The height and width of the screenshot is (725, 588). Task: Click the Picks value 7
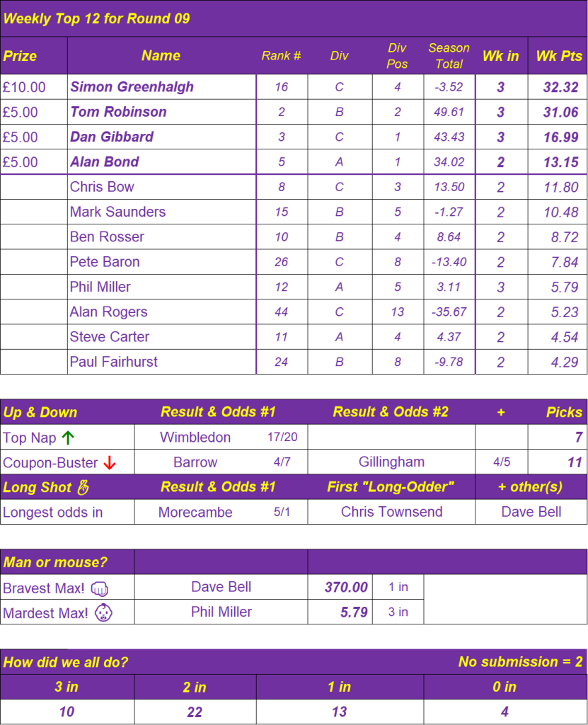pos(578,438)
